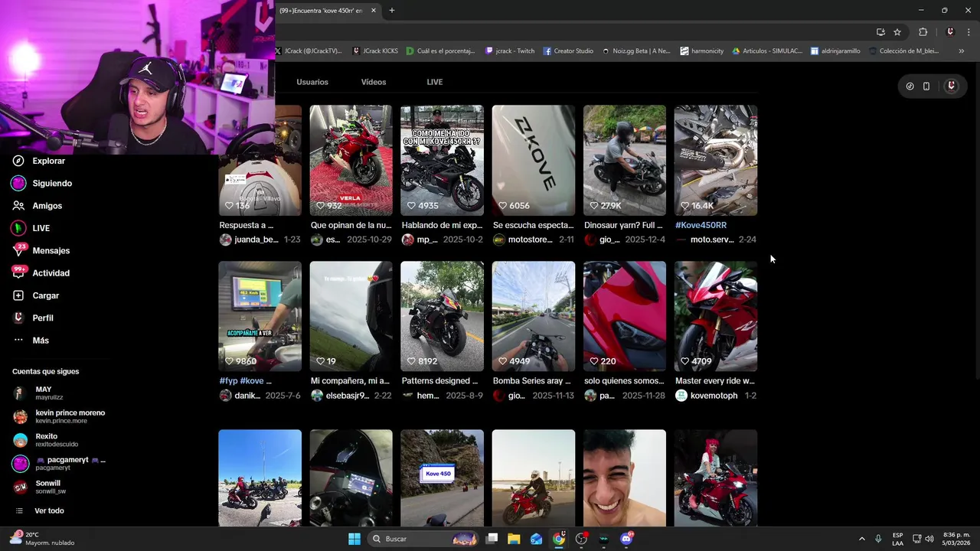Screen dimensions: 980x551
Task: Open the pacgameryt followed account
Action: 59,463
